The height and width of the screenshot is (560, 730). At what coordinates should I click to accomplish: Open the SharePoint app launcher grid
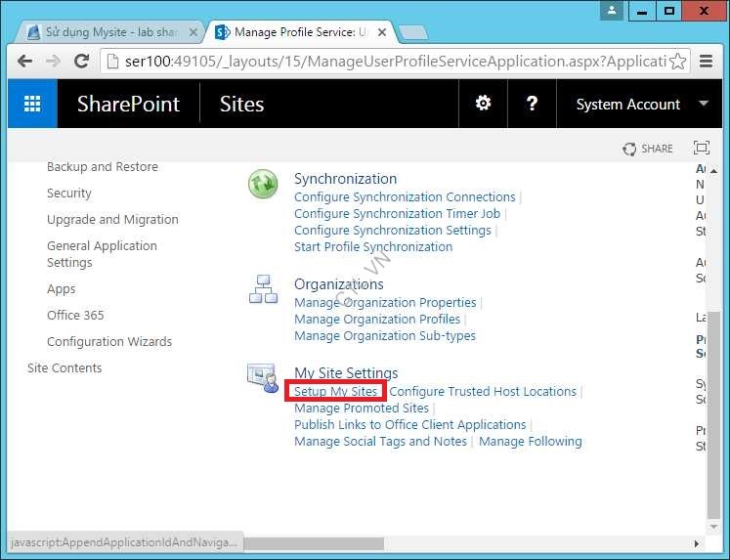(x=32, y=105)
